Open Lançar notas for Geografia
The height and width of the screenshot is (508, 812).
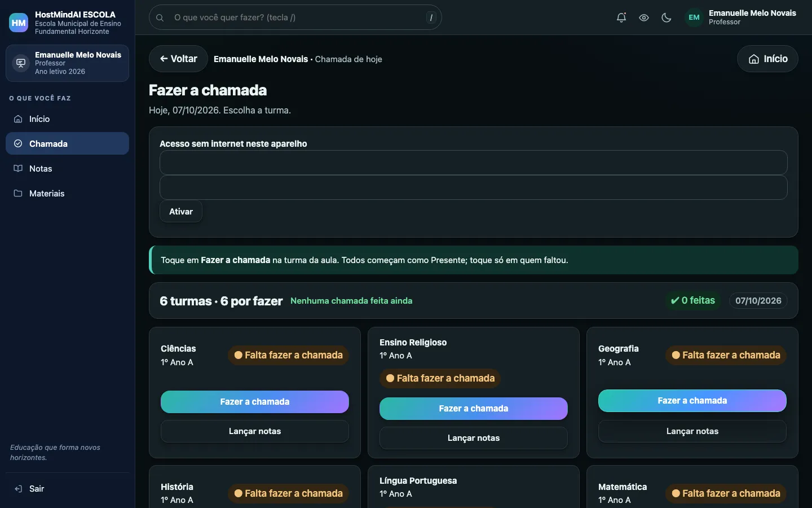[692, 431]
